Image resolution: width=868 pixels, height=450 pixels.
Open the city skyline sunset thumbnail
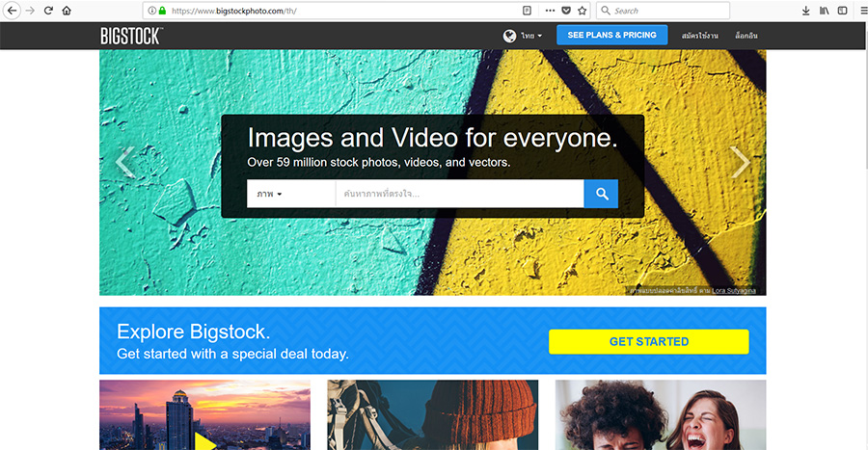[x=204, y=414]
